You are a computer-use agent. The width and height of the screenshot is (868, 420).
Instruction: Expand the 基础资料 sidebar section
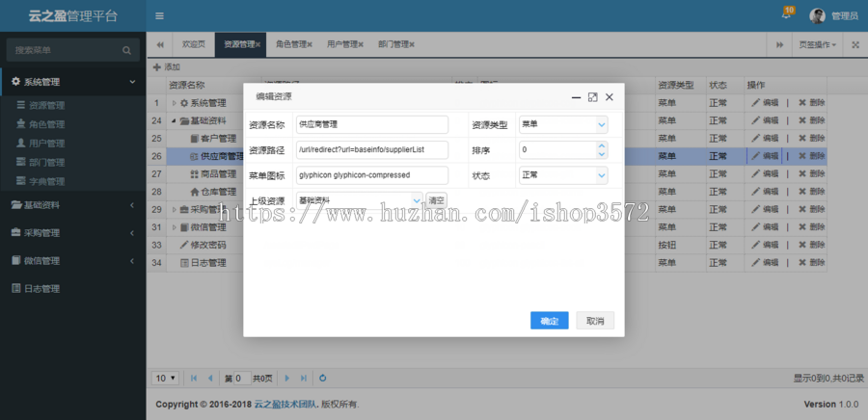pos(73,205)
